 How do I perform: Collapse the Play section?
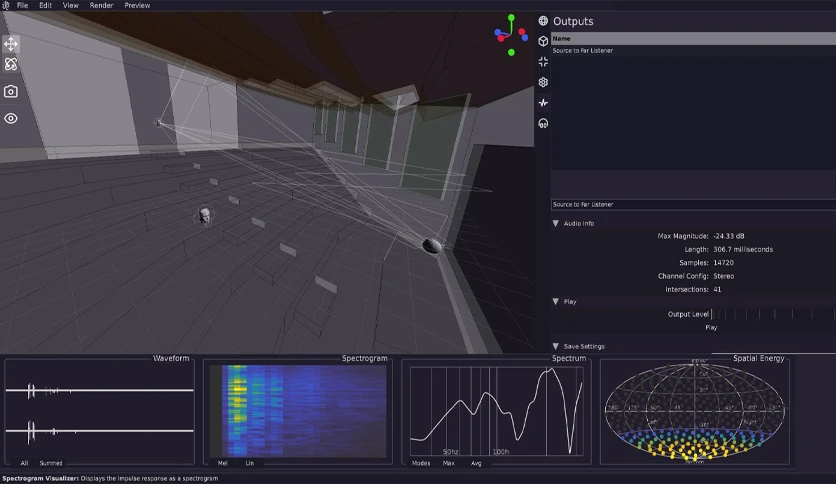point(556,302)
